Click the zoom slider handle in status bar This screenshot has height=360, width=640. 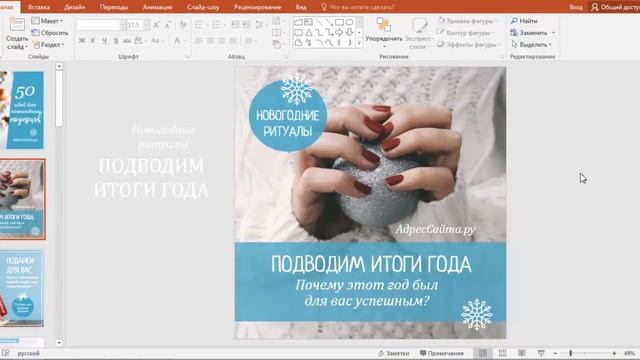click(x=571, y=353)
